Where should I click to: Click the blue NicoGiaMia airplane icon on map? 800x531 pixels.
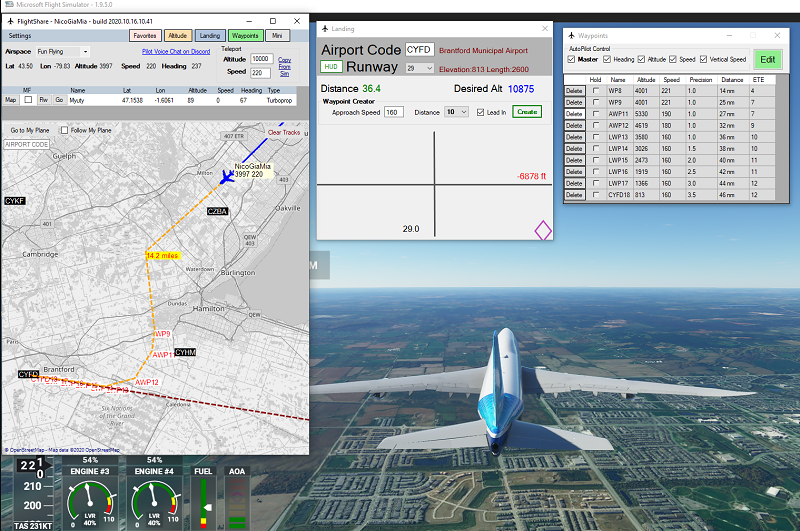click(227, 177)
